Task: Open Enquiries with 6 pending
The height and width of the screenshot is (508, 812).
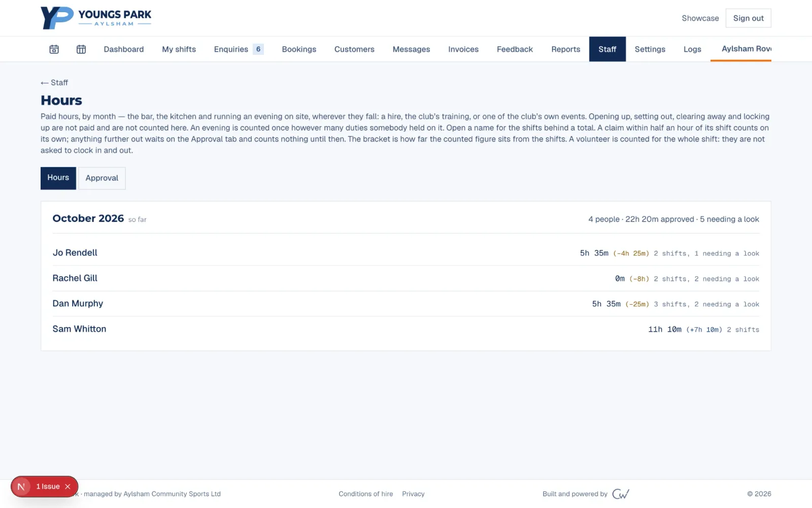Action: click(x=239, y=49)
